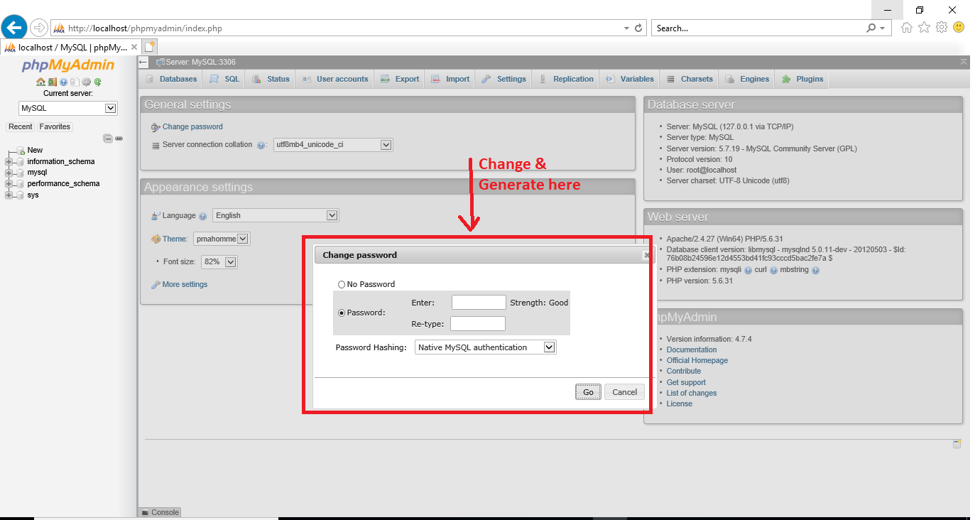The width and height of the screenshot is (980, 520).
Task: Open the Password Hashing dropdown
Action: click(x=485, y=347)
